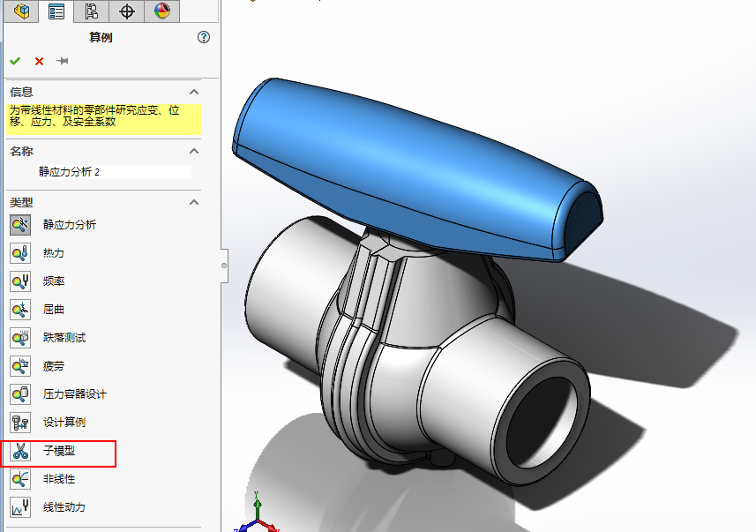The image size is (756, 532).
Task: Click the 压力容器设计 type label
Action: pyautogui.click(x=75, y=394)
